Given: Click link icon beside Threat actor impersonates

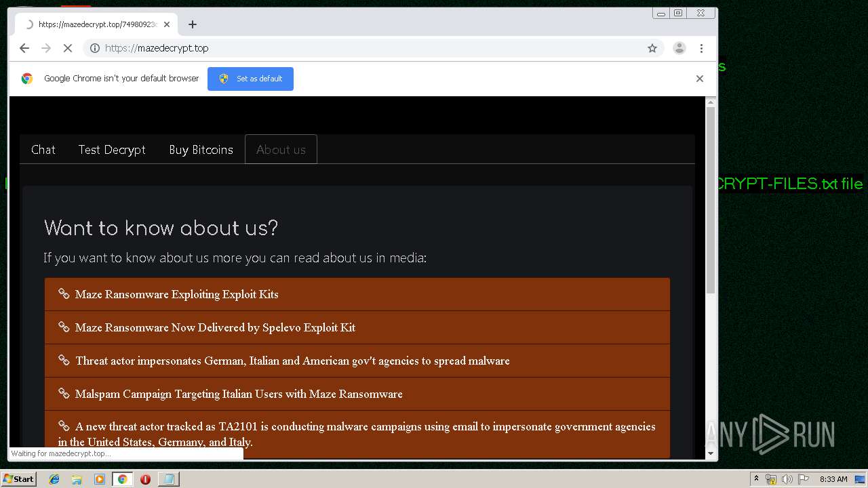Looking at the screenshot, I should click(64, 360).
